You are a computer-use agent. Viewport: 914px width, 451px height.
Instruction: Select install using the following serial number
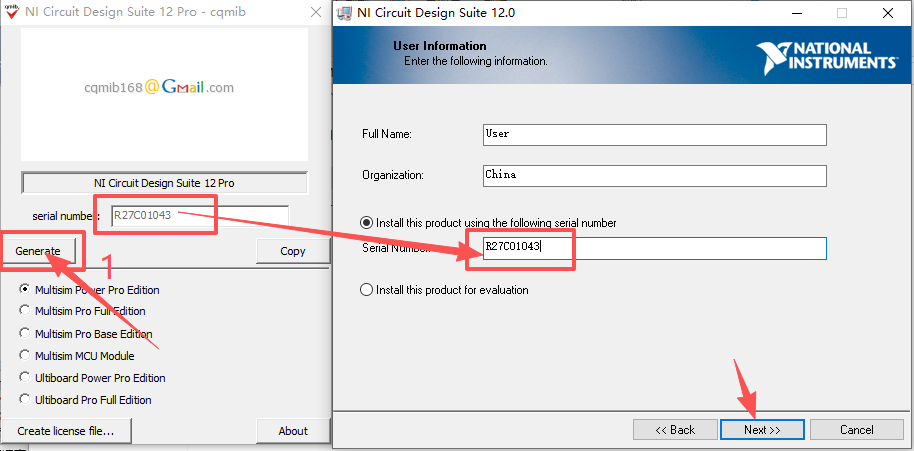tap(367, 222)
